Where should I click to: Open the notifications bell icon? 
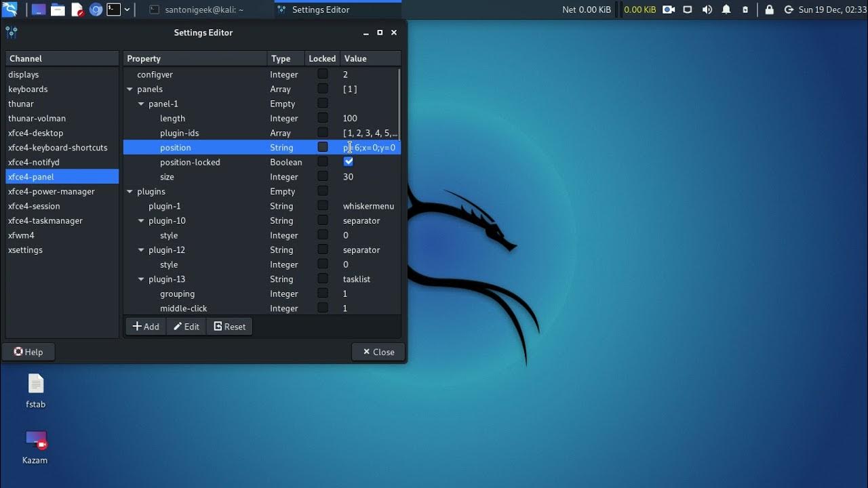coord(726,9)
